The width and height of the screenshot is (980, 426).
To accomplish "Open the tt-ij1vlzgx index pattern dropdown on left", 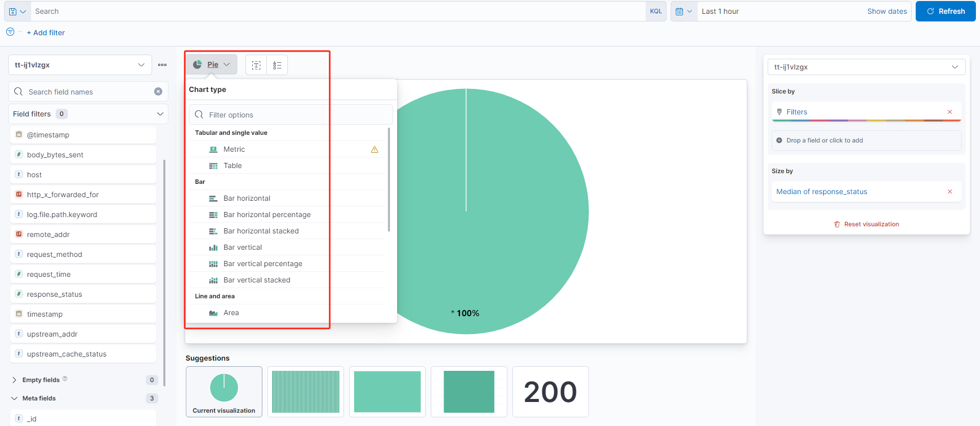I will pyautogui.click(x=80, y=65).
